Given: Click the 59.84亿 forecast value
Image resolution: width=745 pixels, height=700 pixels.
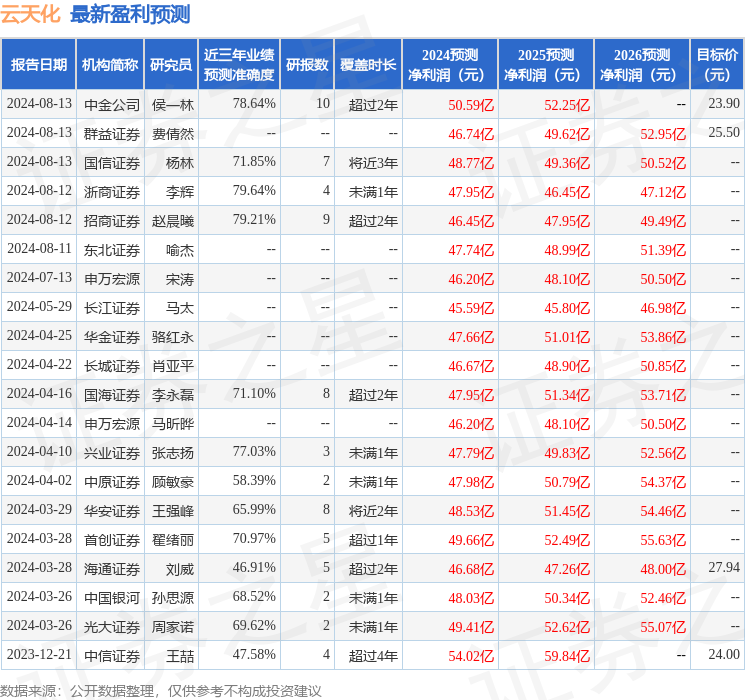Looking at the screenshot, I should click(x=567, y=656).
